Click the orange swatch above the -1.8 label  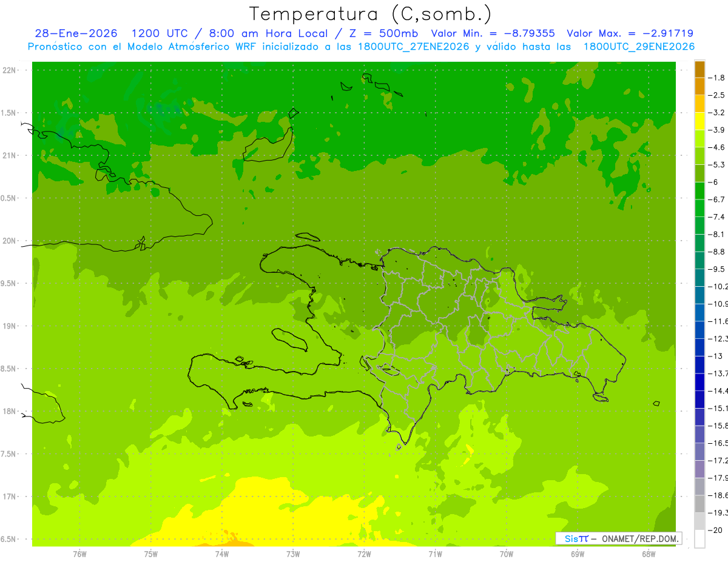[x=699, y=69]
